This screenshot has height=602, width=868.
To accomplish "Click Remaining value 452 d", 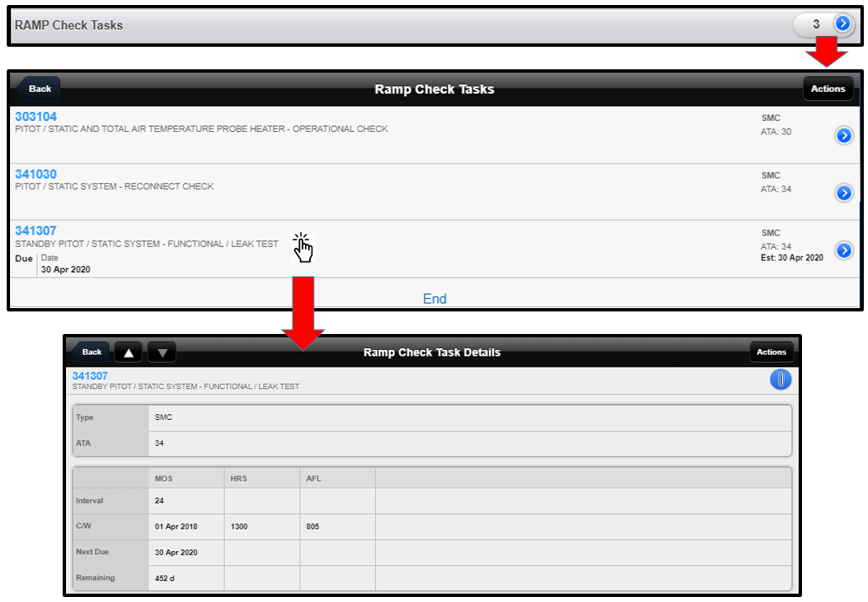I will pos(165,579).
